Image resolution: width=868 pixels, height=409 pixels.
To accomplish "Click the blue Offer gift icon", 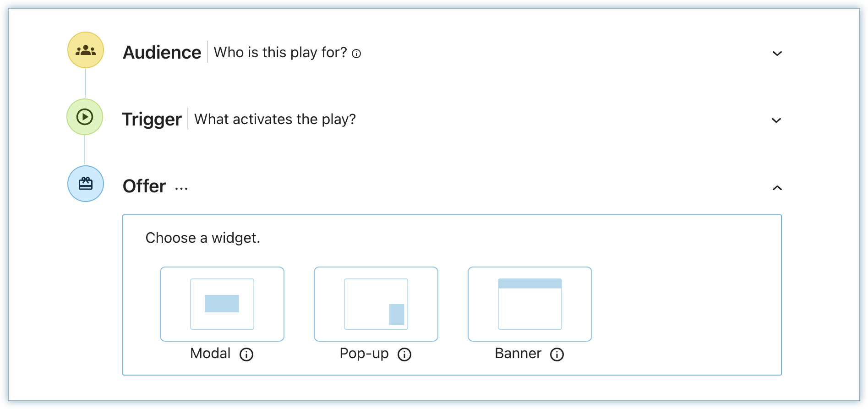I will click(86, 184).
